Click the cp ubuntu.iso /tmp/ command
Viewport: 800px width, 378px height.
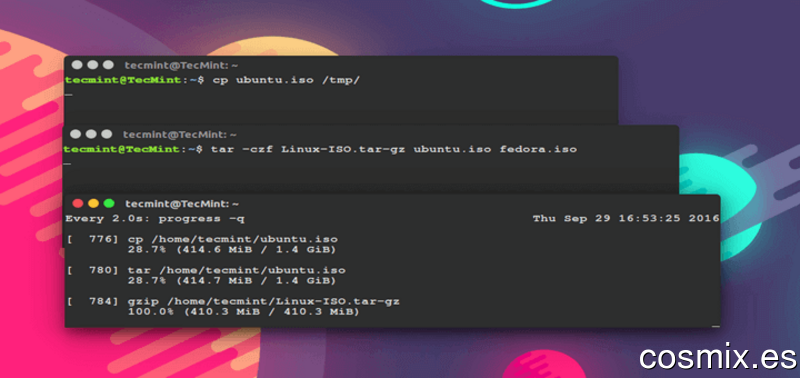pos(286,80)
